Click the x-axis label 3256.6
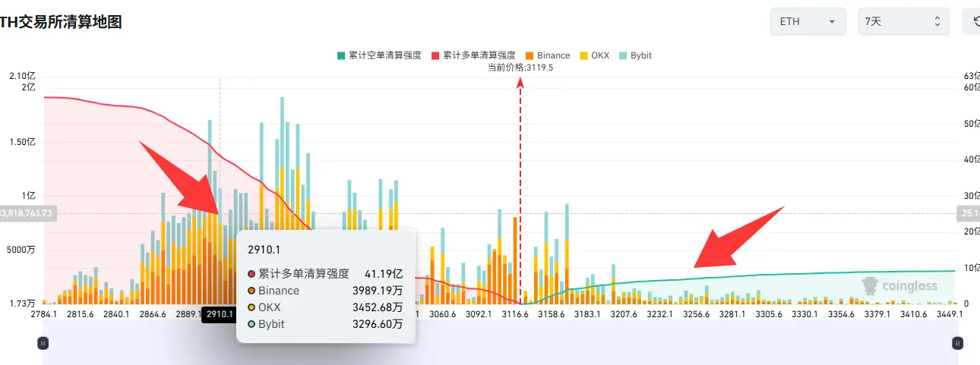 click(x=696, y=313)
